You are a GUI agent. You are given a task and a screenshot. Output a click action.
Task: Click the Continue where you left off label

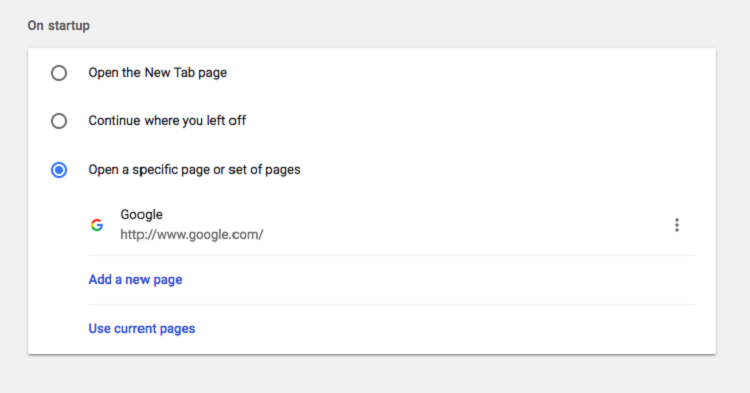167,120
